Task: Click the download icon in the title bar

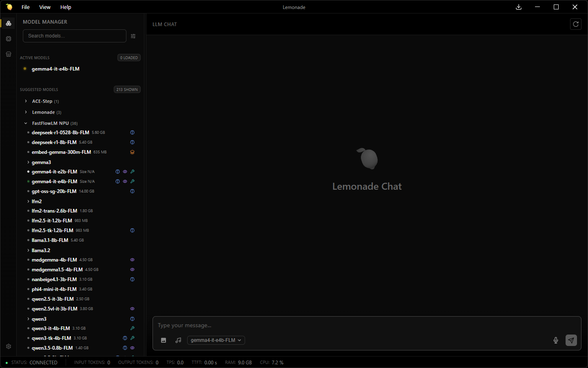Action: tap(519, 7)
